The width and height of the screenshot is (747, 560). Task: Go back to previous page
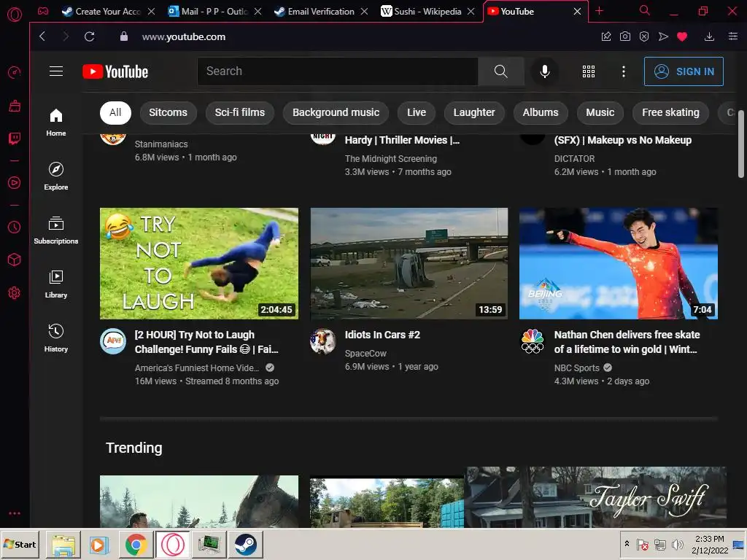coord(42,36)
